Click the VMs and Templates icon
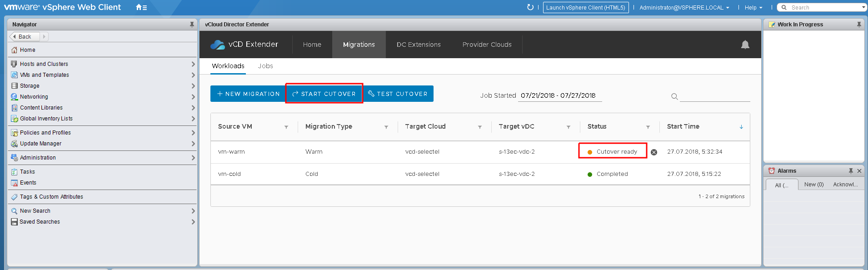868x270 pixels. click(14, 75)
